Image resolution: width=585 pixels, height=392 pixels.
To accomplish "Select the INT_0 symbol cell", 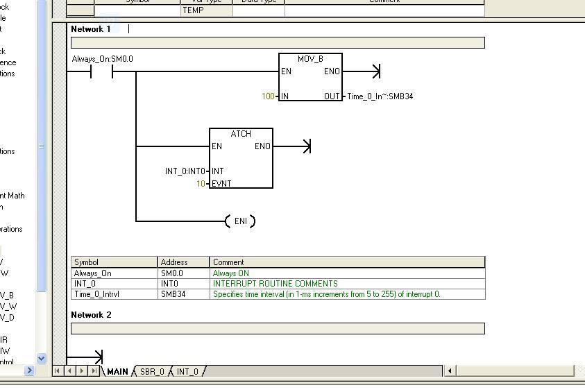I will click(115, 284).
